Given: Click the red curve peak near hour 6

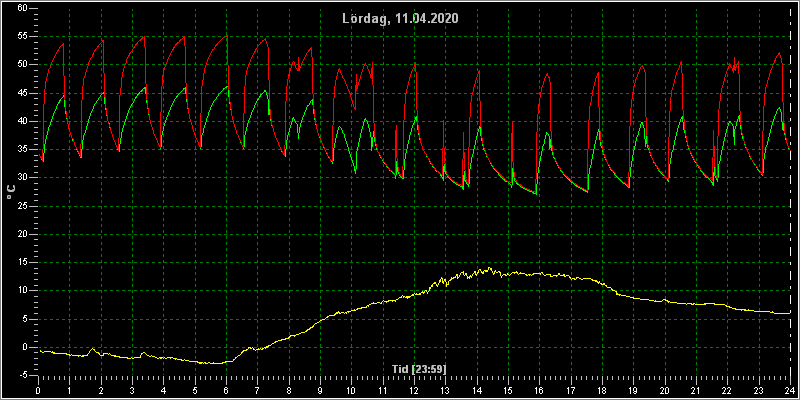Looking at the screenshot, I should click(x=227, y=36).
